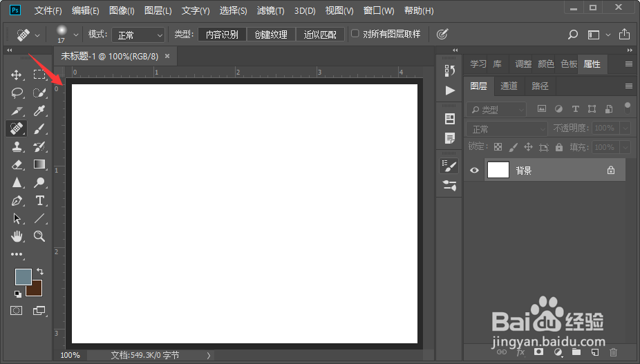Switch to the Channels tab

click(509, 86)
